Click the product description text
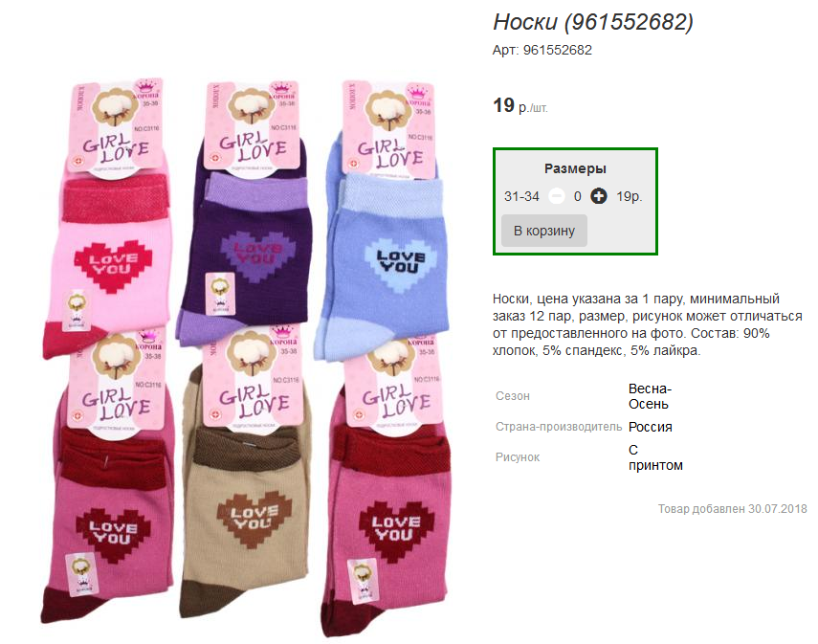Image resolution: width=818 pixels, height=644 pixels. 648,324
